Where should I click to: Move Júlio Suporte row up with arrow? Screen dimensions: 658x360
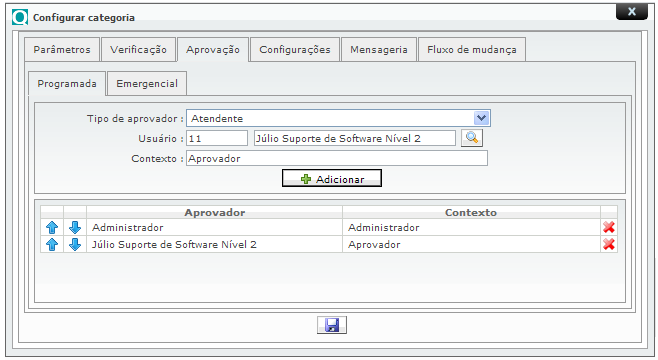(x=52, y=244)
